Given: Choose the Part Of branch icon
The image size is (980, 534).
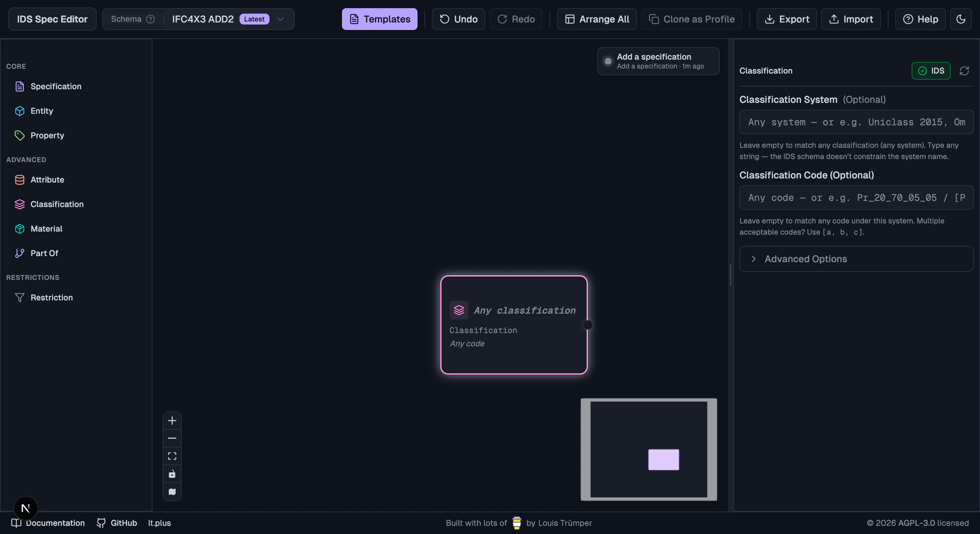Looking at the screenshot, I should (19, 253).
